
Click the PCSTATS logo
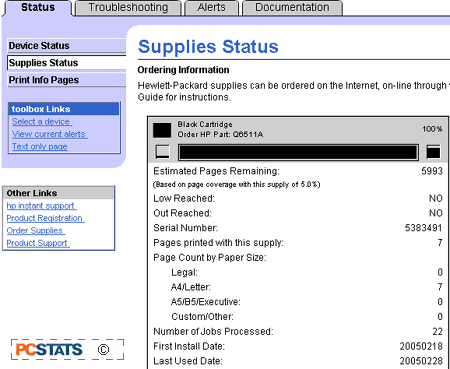point(49,350)
